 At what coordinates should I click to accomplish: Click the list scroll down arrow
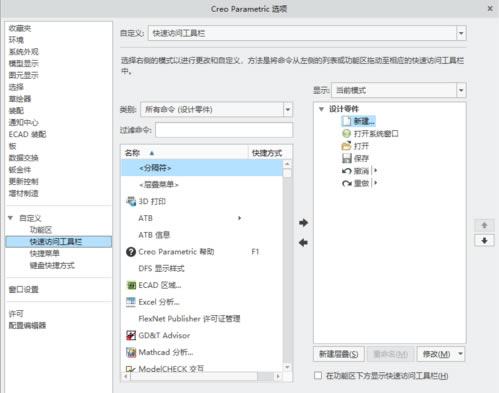pos(287,367)
